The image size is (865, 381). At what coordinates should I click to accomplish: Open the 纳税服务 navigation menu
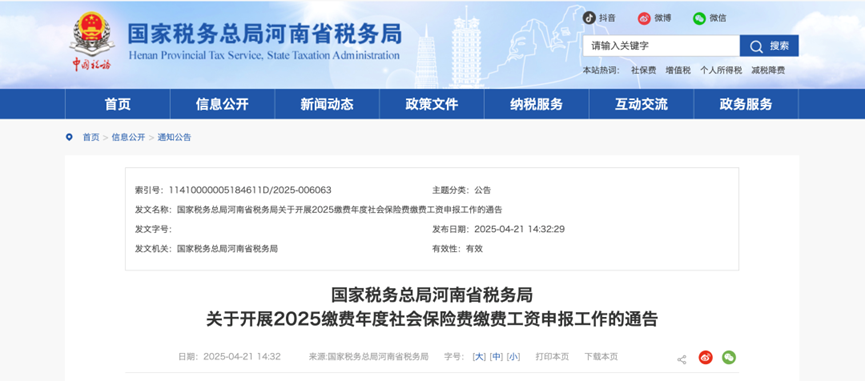coord(537,104)
